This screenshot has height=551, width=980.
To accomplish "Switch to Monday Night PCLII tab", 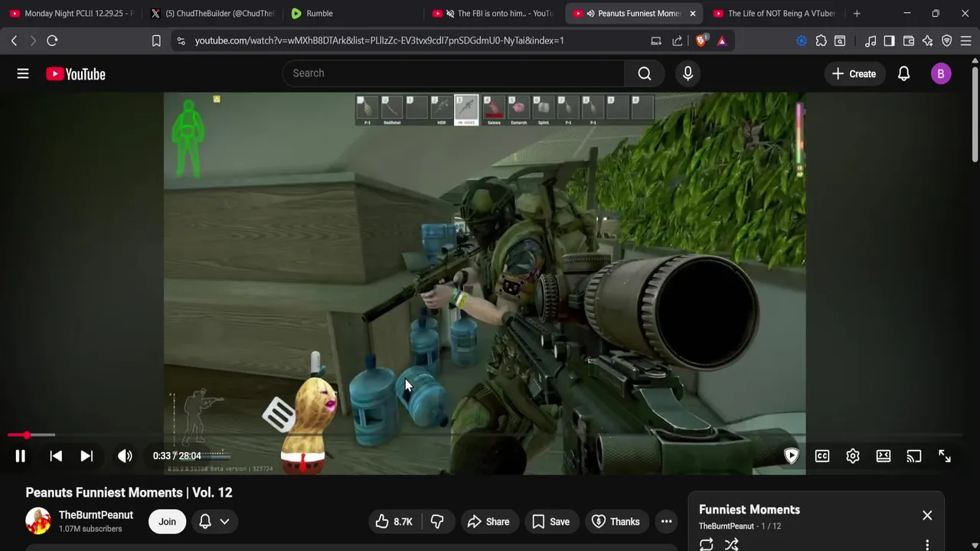I will [x=71, y=13].
